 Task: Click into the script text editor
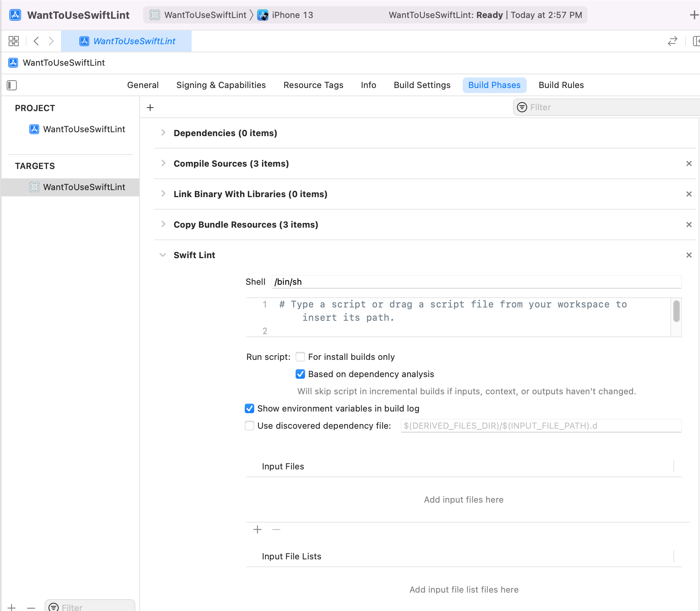[x=458, y=317]
